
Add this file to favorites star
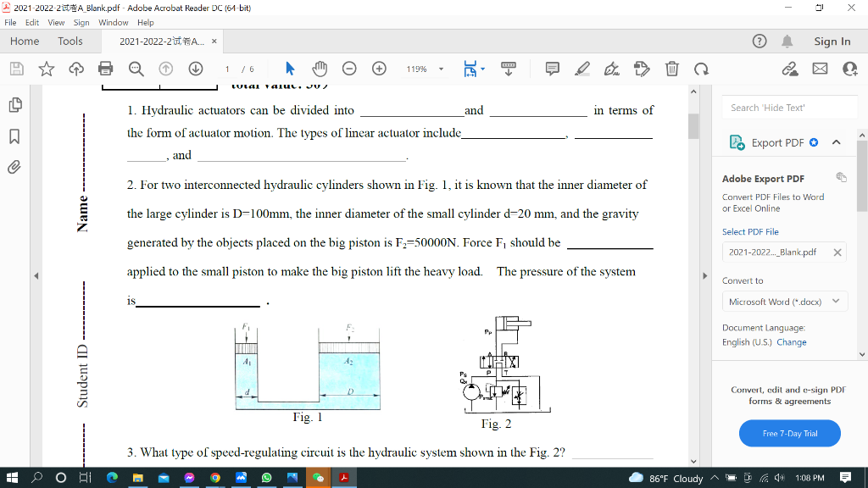[x=45, y=69]
